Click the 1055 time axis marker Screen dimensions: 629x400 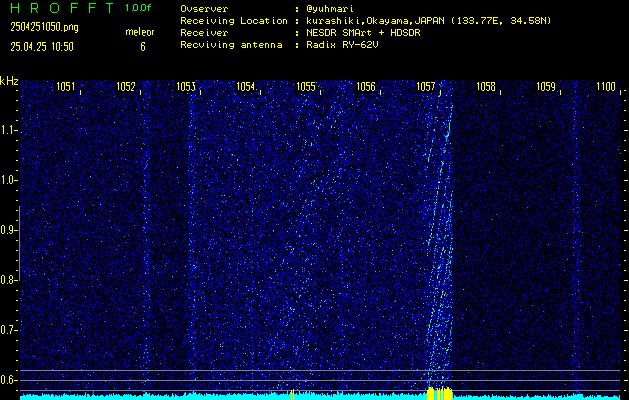[306, 87]
